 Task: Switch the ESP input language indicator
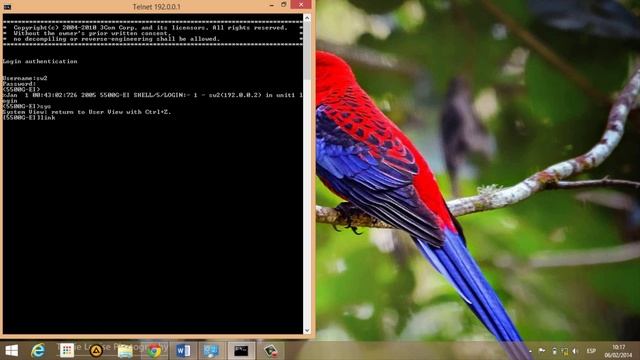coord(591,351)
